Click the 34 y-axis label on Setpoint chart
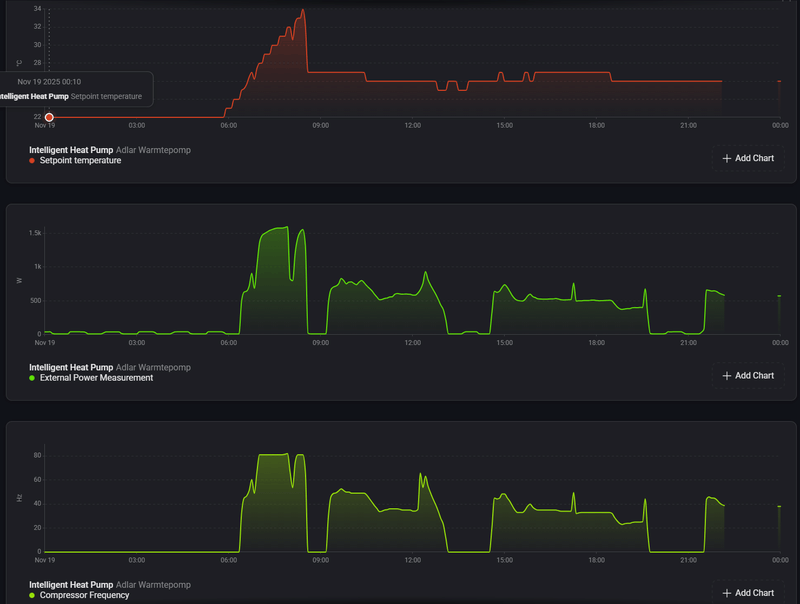The height and width of the screenshot is (604, 800). coord(37,9)
